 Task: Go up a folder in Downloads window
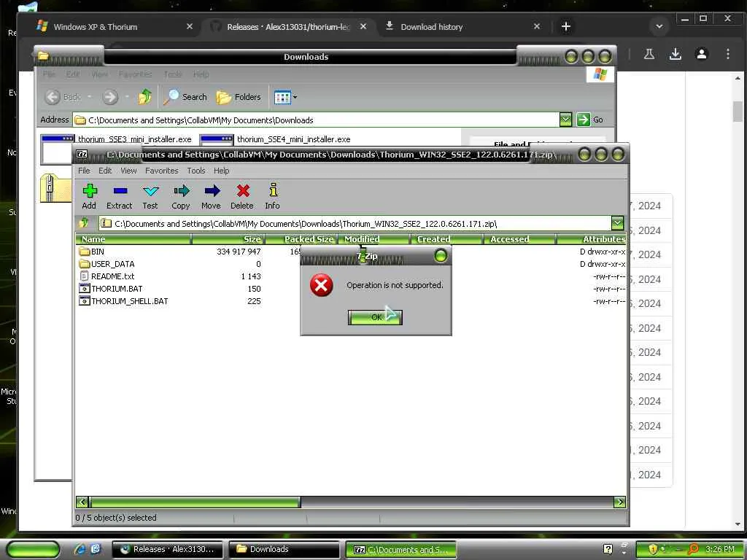tap(145, 97)
